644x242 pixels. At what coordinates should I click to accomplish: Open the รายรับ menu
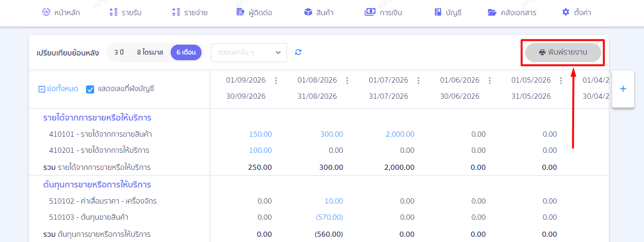click(125, 12)
